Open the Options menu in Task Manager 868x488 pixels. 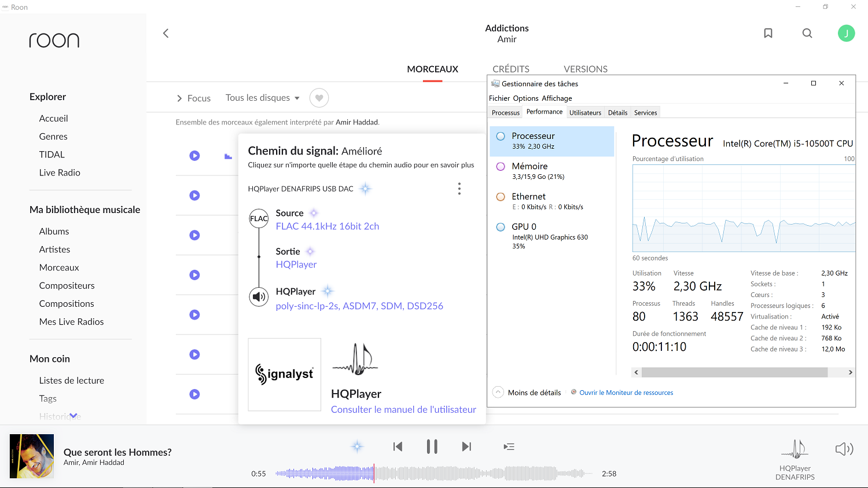pyautogui.click(x=525, y=98)
